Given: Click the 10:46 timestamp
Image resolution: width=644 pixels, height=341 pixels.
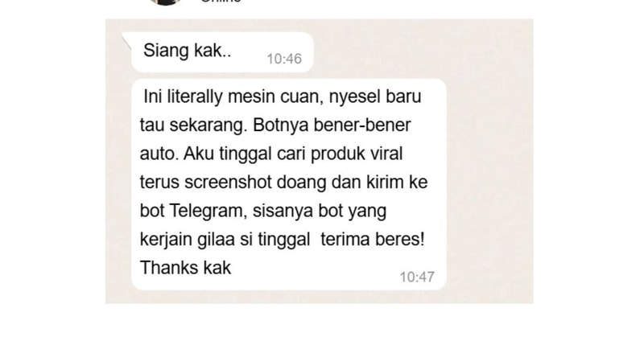Looking at the screenshot, I should coord(284,59).
